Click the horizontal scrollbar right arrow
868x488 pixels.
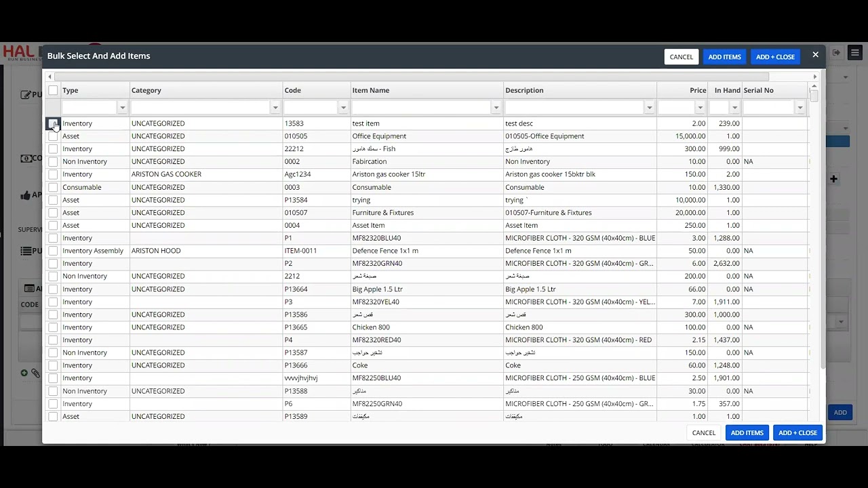[x=815, y=77]
